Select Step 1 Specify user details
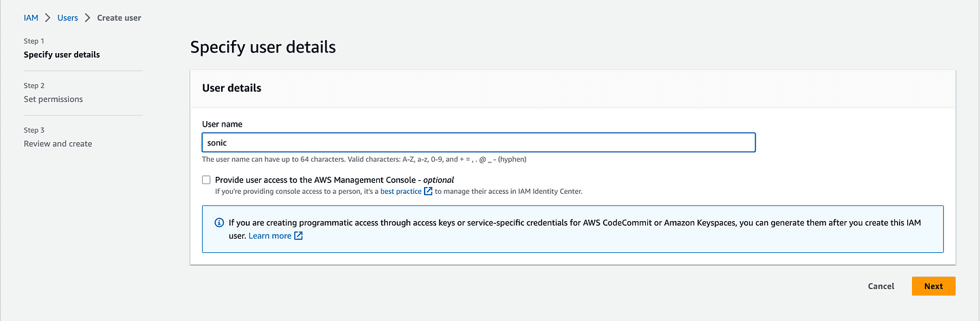Image resolution: width=980 pixels, height=321 pixels. pos(62,54)
